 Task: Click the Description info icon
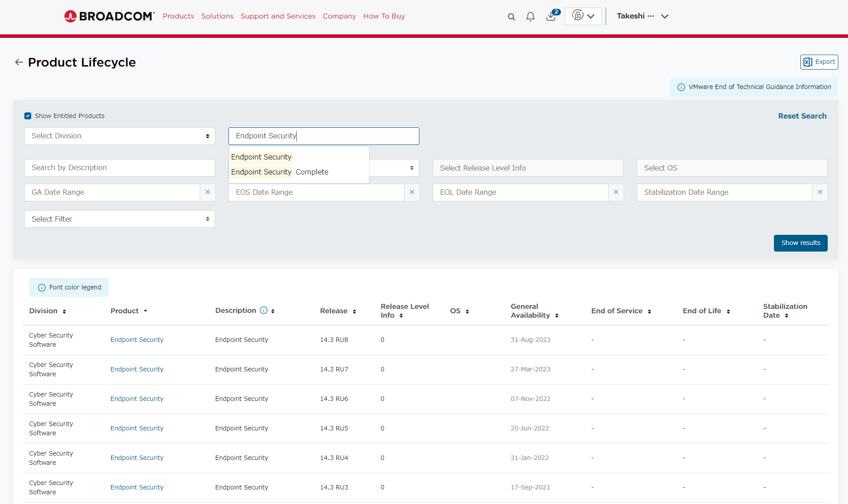tap(264, 310)
